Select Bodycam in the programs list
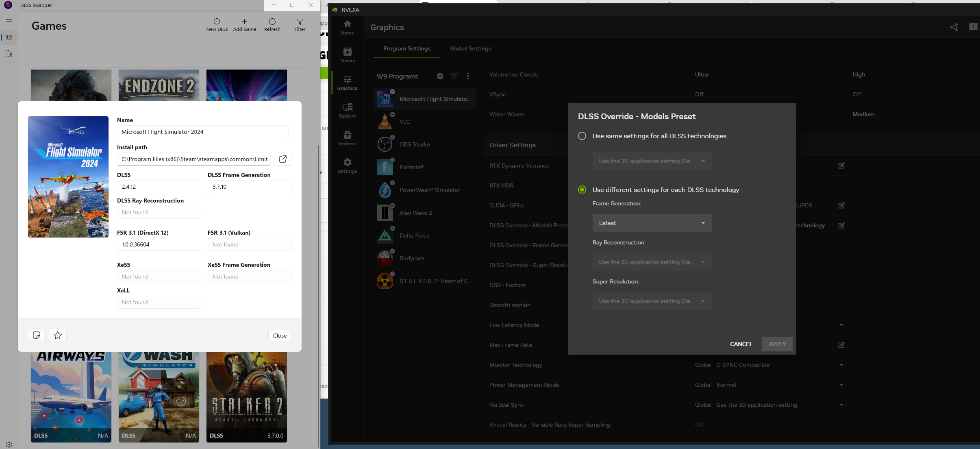Image resolution: width=980 pixels, height=449 pixels. [x=425, y=258]
